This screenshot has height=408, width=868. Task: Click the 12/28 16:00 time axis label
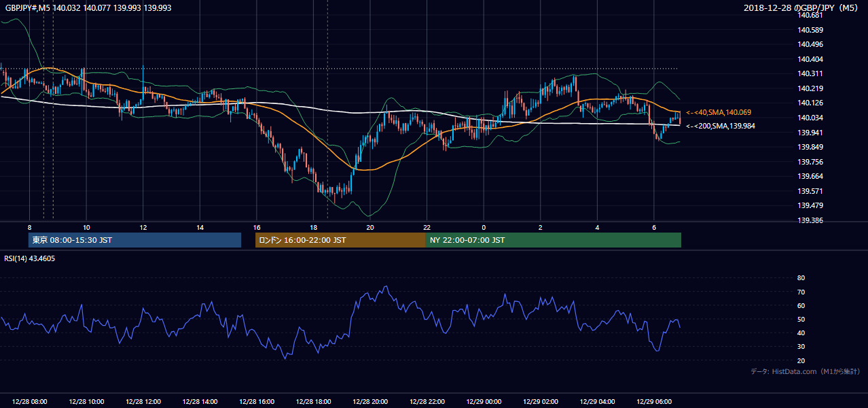click(257, 402)
